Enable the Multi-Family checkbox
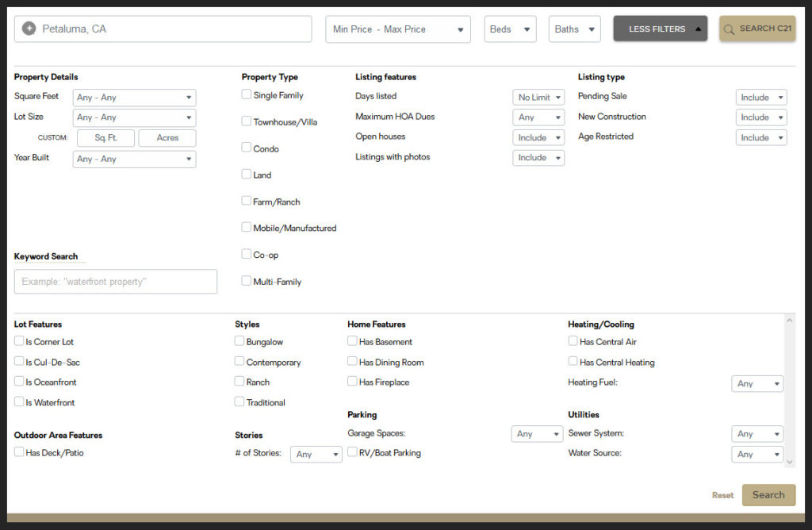This screenshot has height=530, width=812. click(x=246, y=281)
